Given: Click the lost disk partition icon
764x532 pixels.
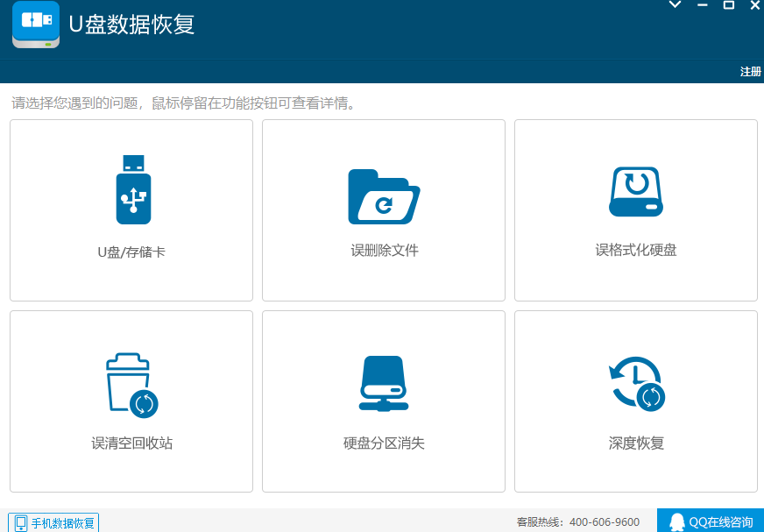Looking at the screenshot, I should [x=383, y=384].
